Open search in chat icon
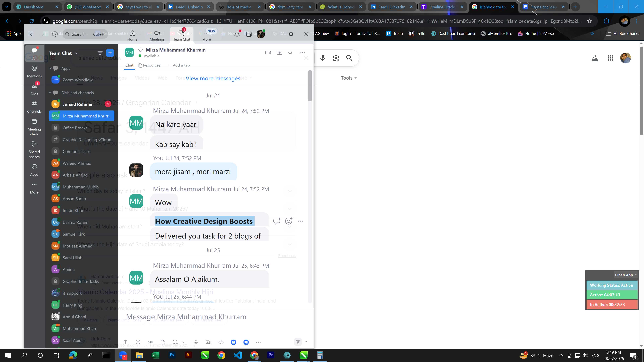This screenshot has height=362, width=644. click(290, 53)
